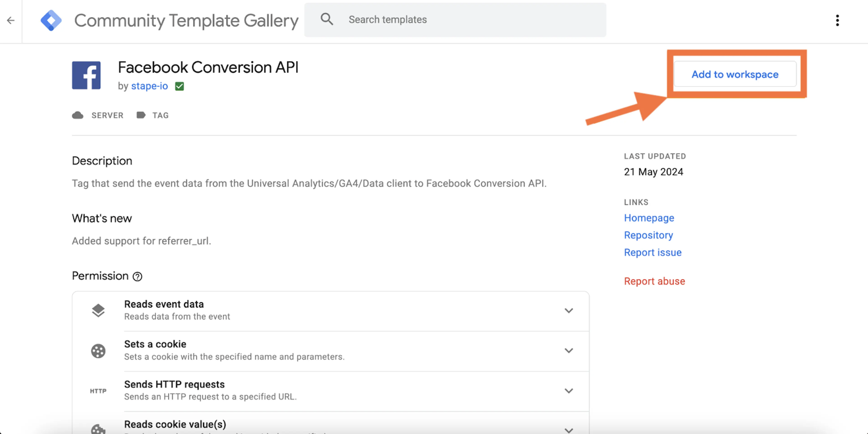
Task: Expand the Sets a cookie permission
Action: point(569,350)
